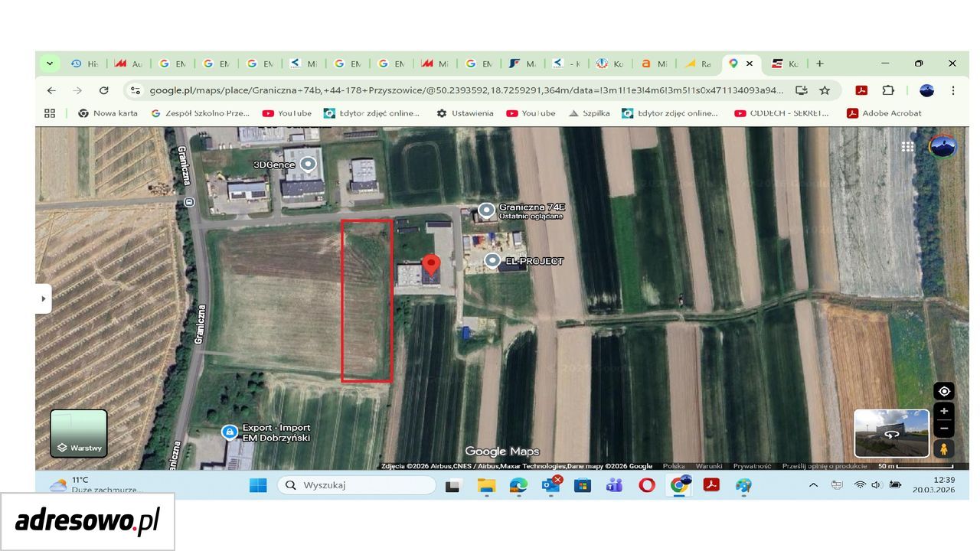Open Export - Import EM Dobrzyński marker
Viewport: 980px width, 551px height.
click(229, 432)
